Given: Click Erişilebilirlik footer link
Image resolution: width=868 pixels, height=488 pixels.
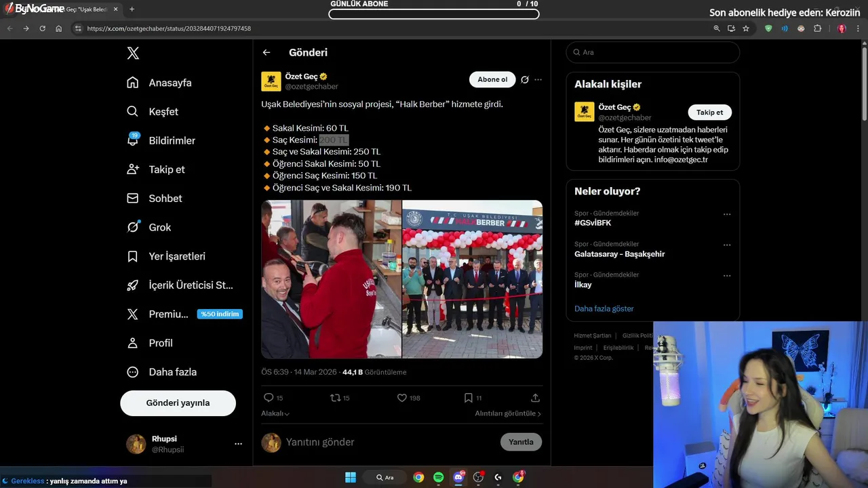Looking at the screenshot, I should click(x=618, y=348).
